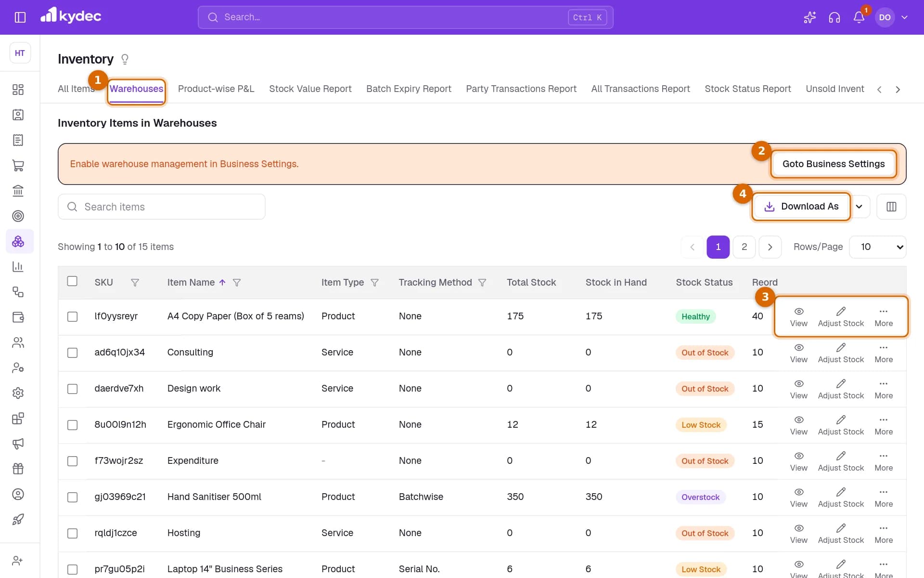Switch to the Stock Status Report tab
Image resolution: width=924 pixels, height=578 pixels.
point(748,89)
